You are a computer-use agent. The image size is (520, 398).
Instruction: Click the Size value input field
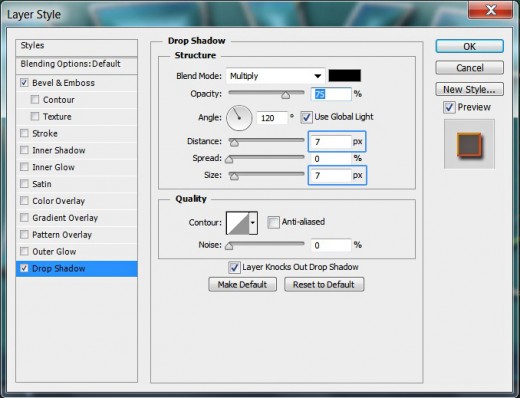point(330,175)
